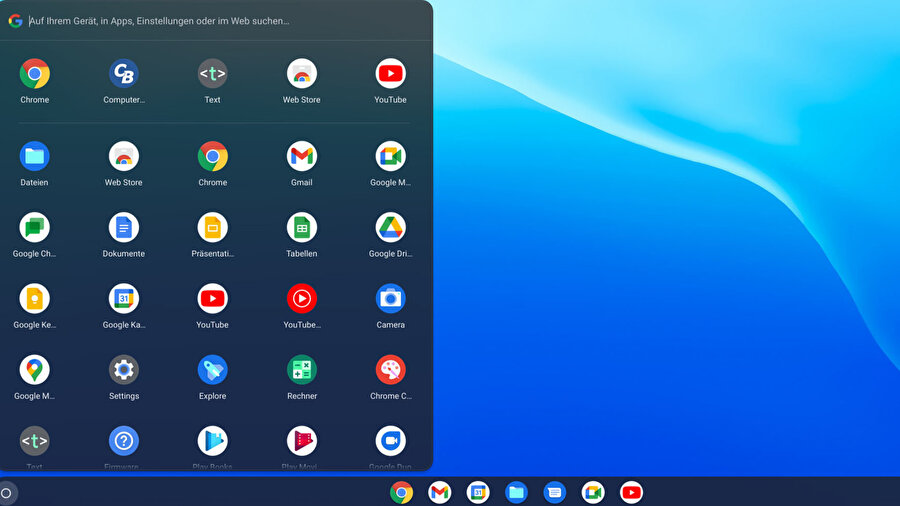This screenshot has width=900, height=506.
Task: Open the Google Maps app
Action: 34,369
